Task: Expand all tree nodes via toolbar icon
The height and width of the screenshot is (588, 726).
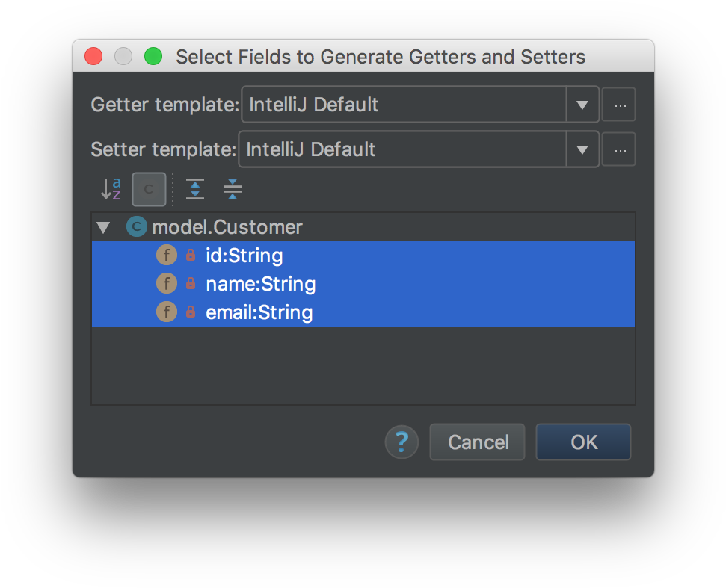Action: pos(195,189)
